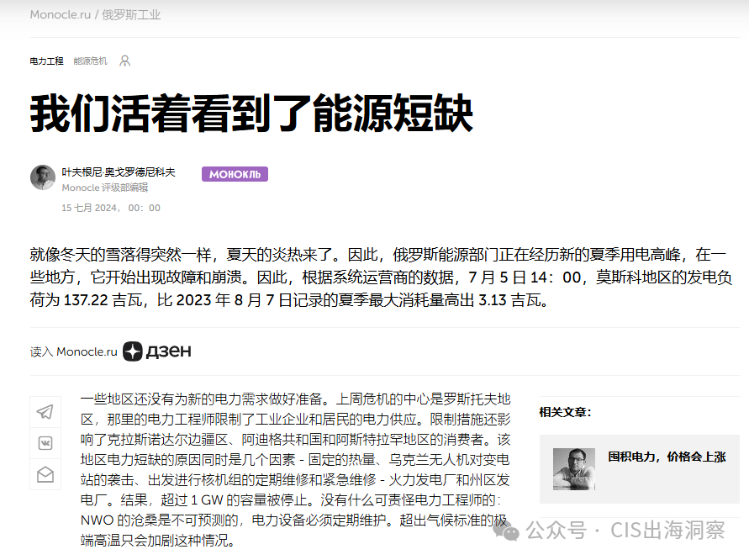The height and width of the screenshot is (560, 749).
Task: Open author 叶夫根尼·奥戈罗德尼科夫 profile
Action: tap(119, 172)
